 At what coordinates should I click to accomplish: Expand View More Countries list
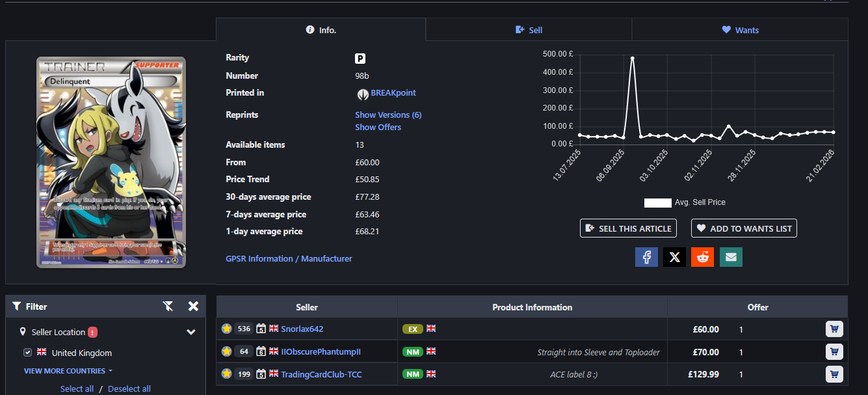(x=68, y=371)
